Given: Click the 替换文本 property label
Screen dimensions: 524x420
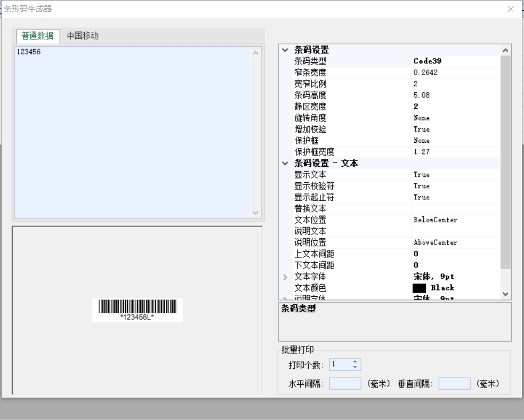Looking at the screenshot, I should click(310, 209).
